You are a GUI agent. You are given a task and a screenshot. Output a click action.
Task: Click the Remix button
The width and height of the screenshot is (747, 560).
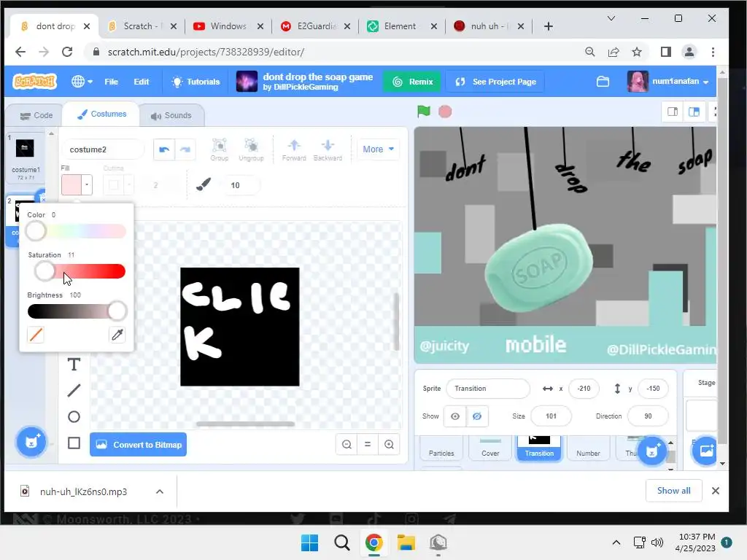click(x=412, y=82)
